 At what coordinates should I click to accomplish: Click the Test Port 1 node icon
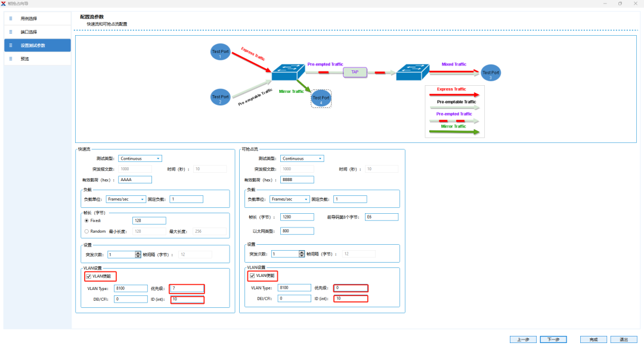pyautogui.click(x=220, y=52)
